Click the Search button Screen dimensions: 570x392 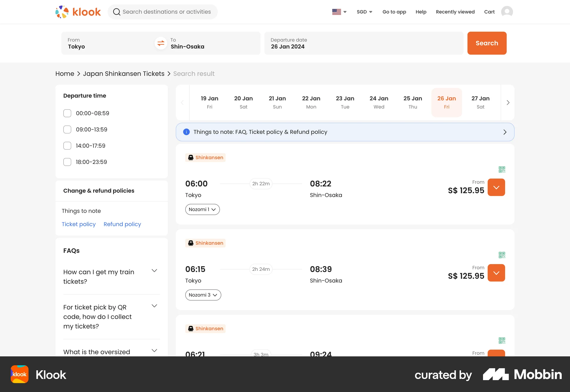[x=487, y=43]
